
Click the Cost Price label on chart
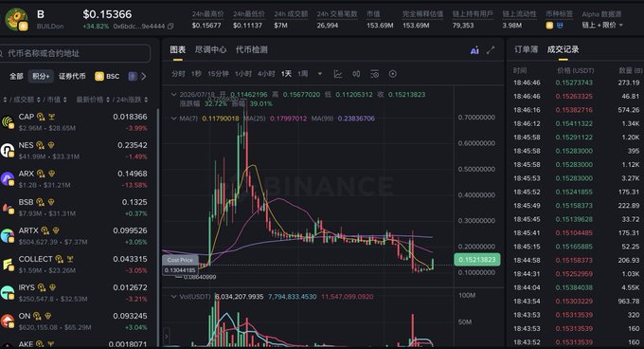pyautogui.click(x=180, y=260)
